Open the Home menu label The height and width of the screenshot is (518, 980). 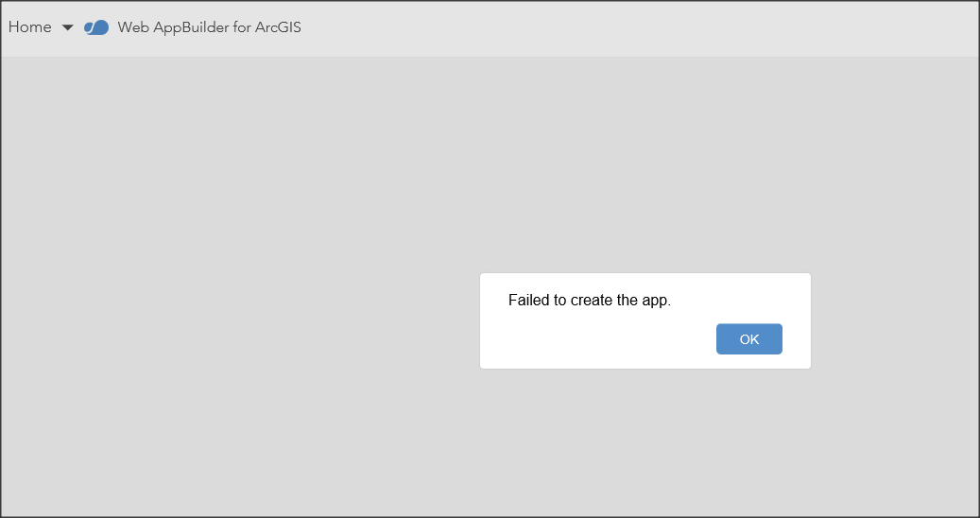coord(30,26)
